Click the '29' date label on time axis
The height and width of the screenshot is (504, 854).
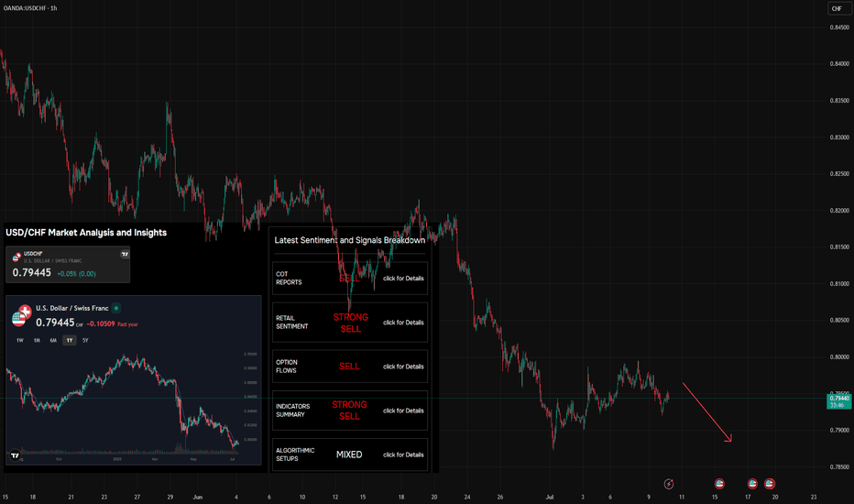[x=170, y=497]
